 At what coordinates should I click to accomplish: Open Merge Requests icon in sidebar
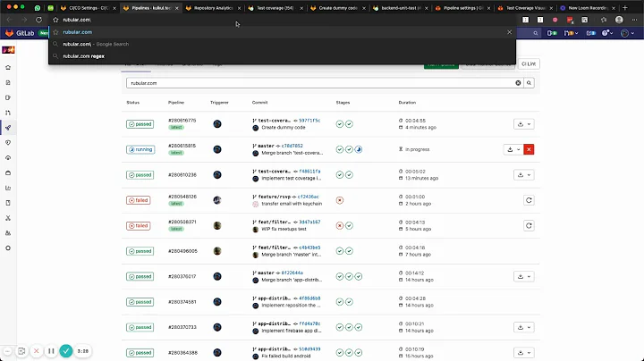pos(8,113)
